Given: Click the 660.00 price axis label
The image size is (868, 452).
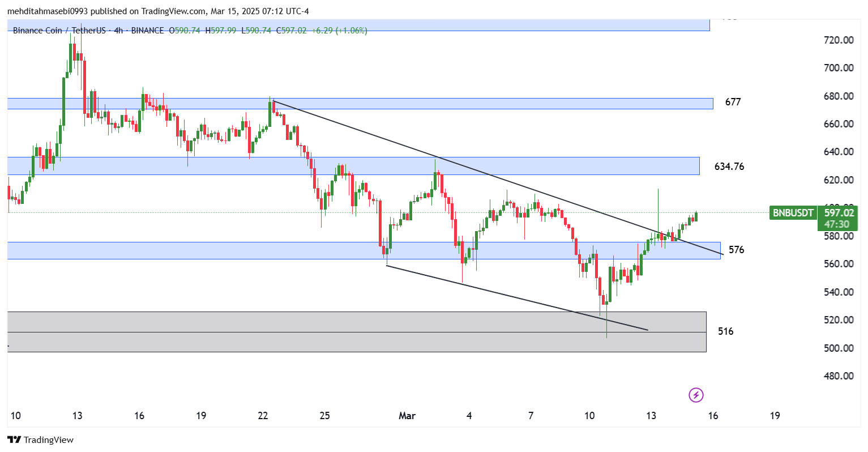Looking at the screenshot, I should 839,124.
